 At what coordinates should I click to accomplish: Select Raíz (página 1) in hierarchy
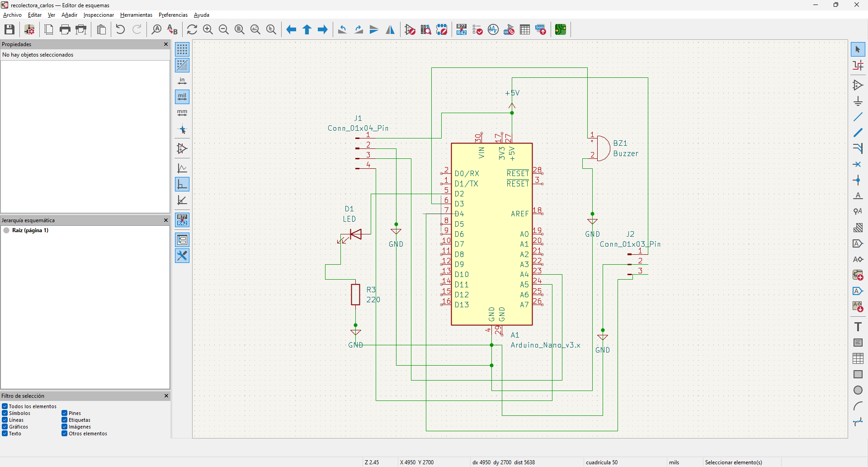(x=30, y=230)
